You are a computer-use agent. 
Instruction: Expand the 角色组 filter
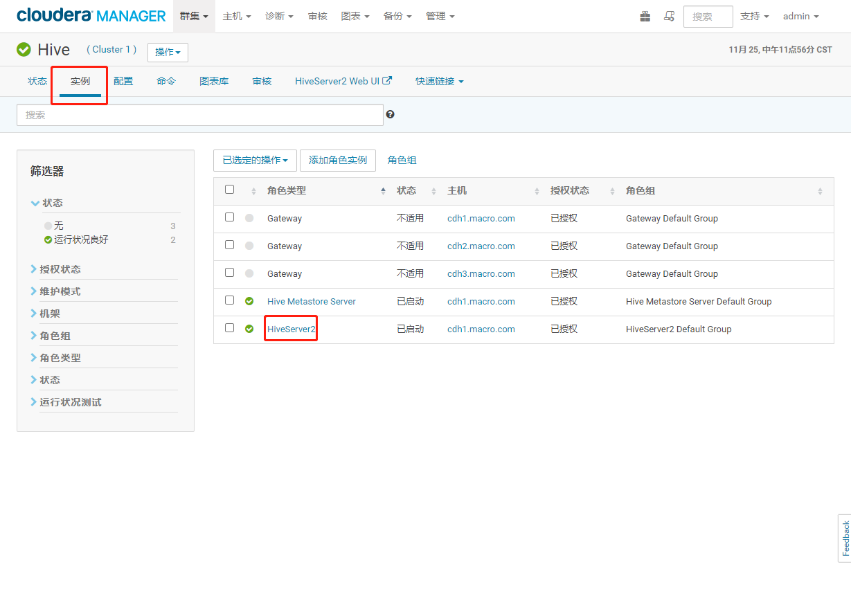pyautogui.click(x=51, y=336)
